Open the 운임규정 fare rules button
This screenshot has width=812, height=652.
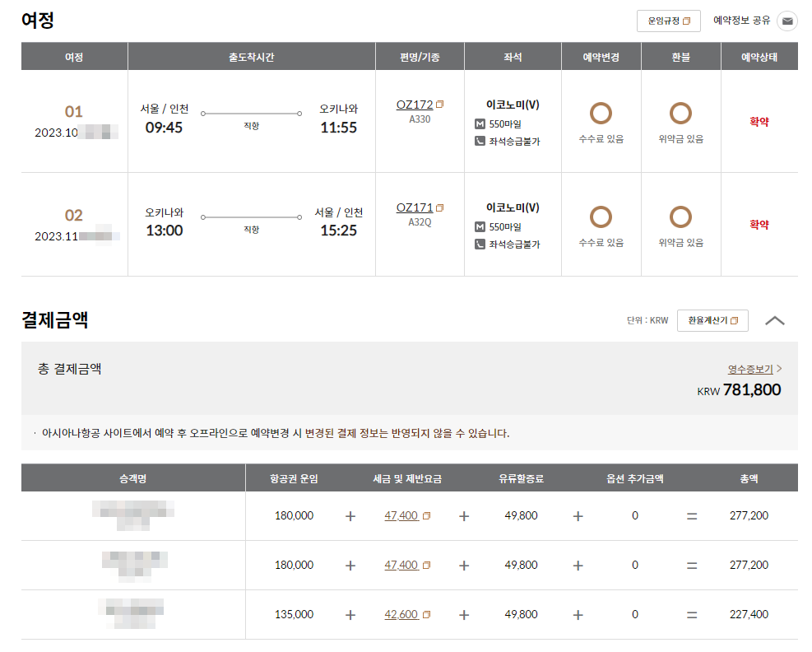click(x=668, y=21)
